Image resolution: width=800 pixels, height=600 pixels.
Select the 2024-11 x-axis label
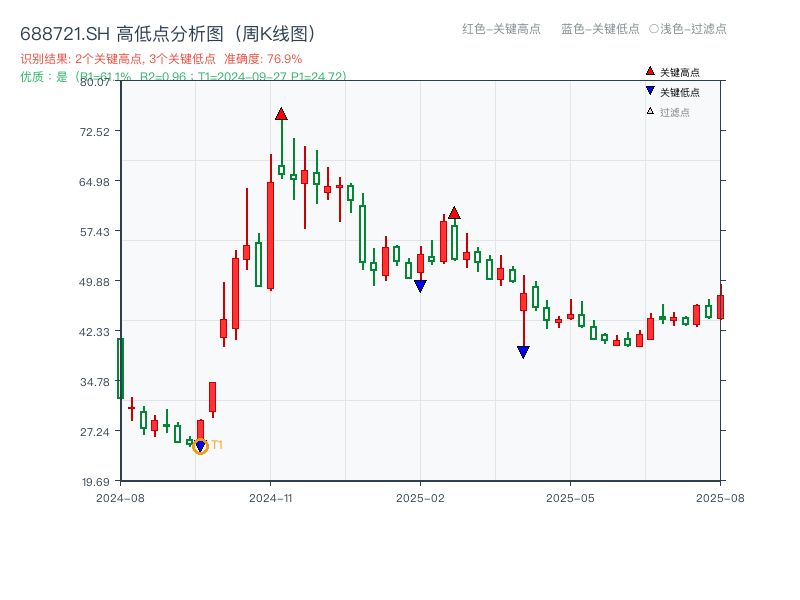coord(269,496)
